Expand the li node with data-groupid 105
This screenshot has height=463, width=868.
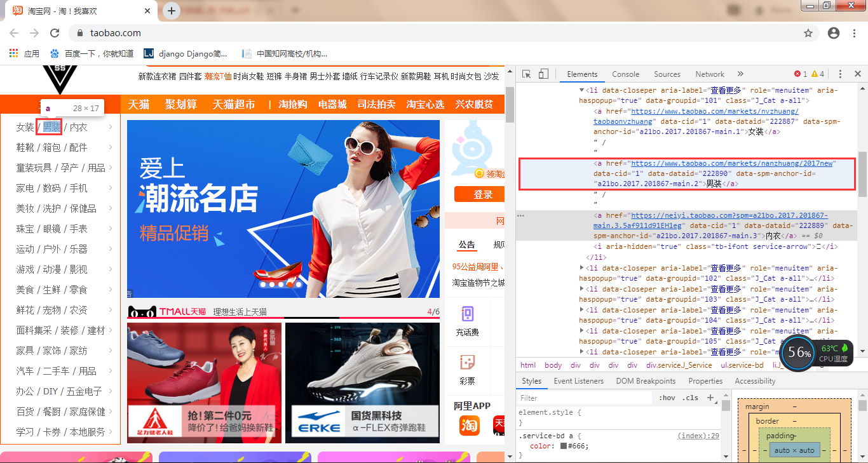581,331
